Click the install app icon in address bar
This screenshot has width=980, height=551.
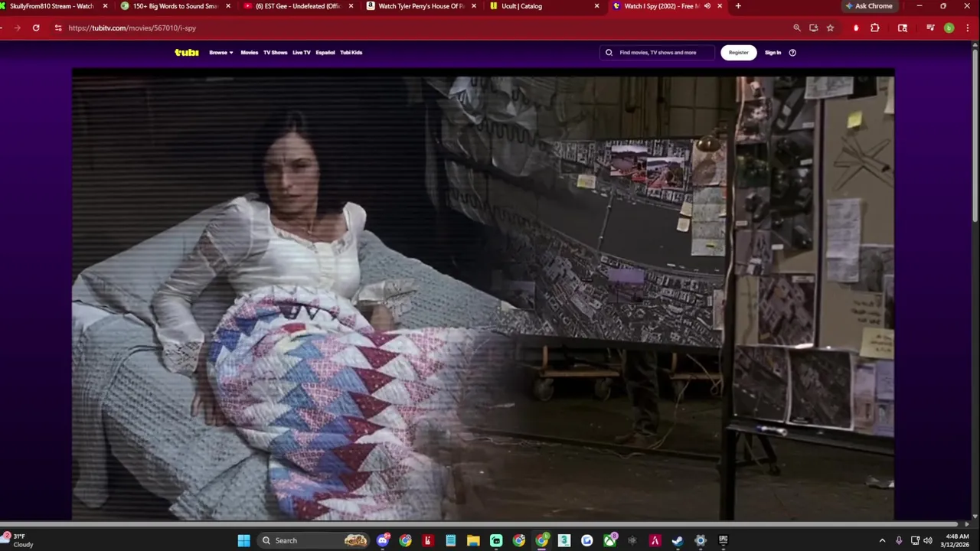(813, 28)
